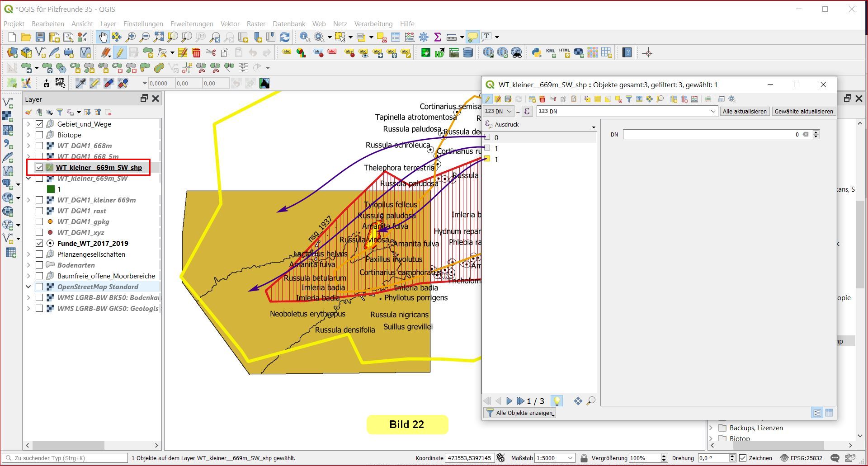868x466 pixels.
Task: Toggle editing pencil in main toolbar
Action: pos(119,53)
